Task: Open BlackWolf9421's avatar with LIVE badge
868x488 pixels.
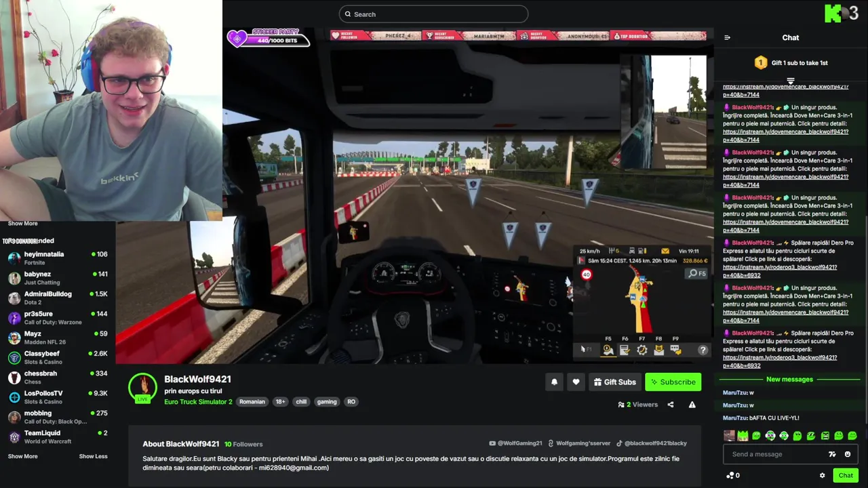Action: 142,388
